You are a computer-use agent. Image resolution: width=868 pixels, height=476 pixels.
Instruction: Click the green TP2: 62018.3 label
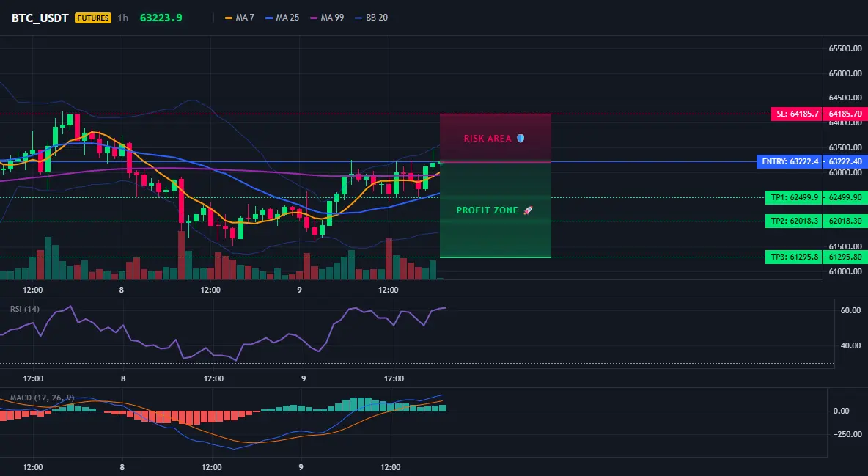click(x=794, y=221)
